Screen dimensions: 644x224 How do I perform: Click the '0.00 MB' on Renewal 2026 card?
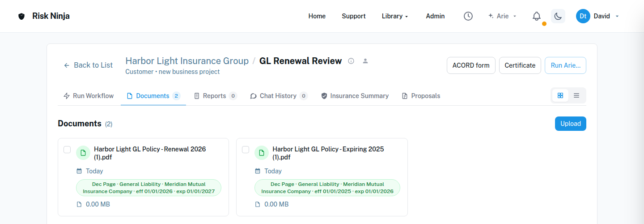click(98, 204)
